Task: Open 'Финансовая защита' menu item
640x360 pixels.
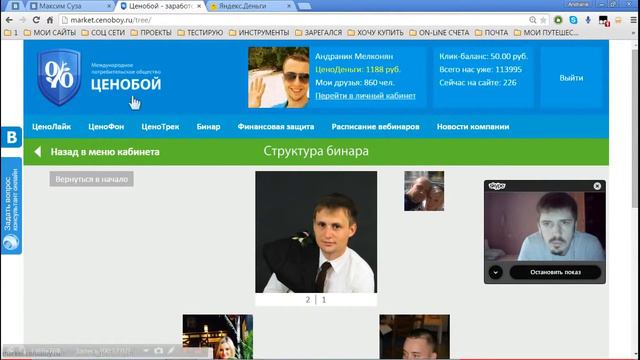Action: click(x=276, y=127)
